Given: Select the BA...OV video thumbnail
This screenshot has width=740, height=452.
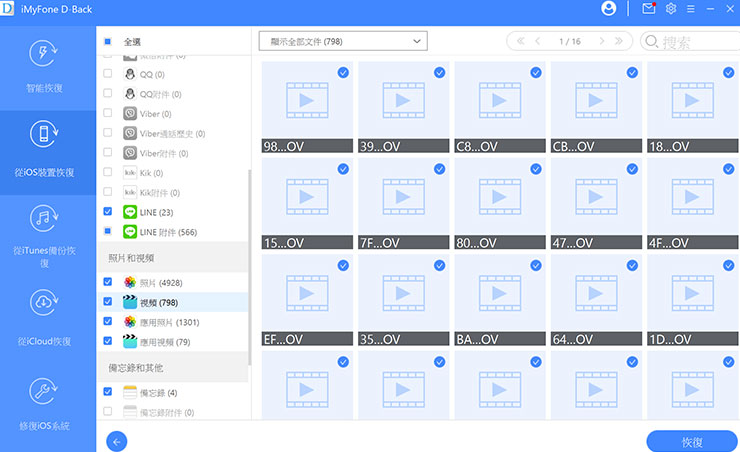Looking at the screenshot, I should click(x=500, y=300).
